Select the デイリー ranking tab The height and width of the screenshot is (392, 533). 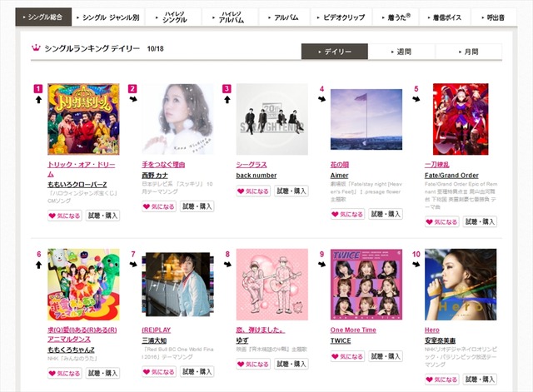335,52
